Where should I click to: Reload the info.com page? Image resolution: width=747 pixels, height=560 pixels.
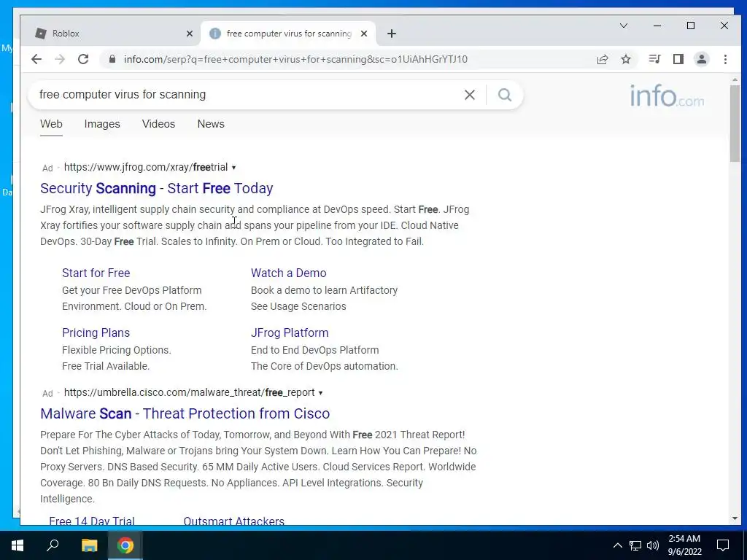[x=83, y=59]
